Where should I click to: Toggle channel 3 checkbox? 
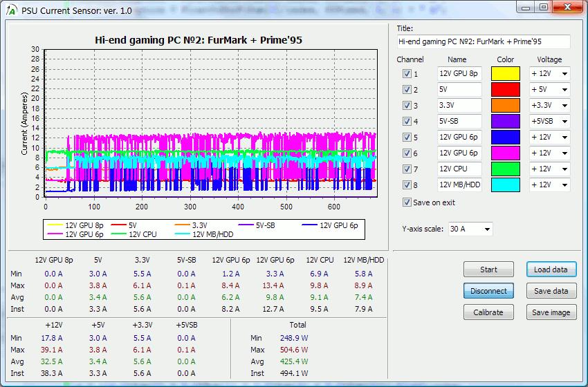pyautogui.click(x=407, y=105)
